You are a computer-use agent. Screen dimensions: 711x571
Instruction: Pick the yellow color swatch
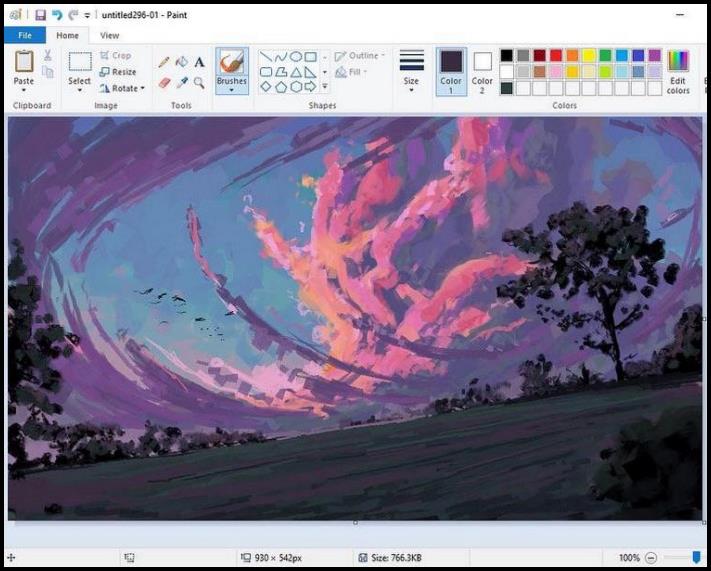[589, 55]
